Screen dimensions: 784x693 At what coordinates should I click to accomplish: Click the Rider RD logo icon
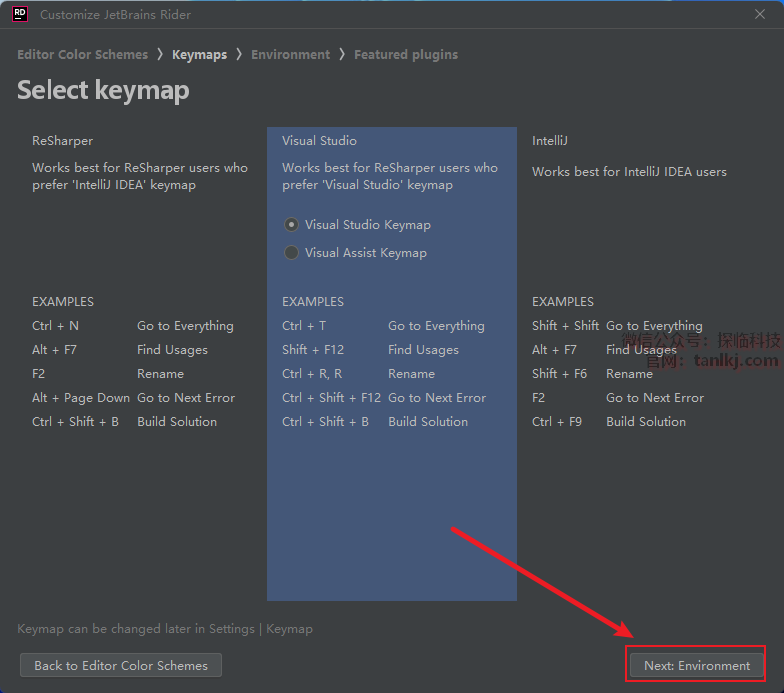coord(19,14)
